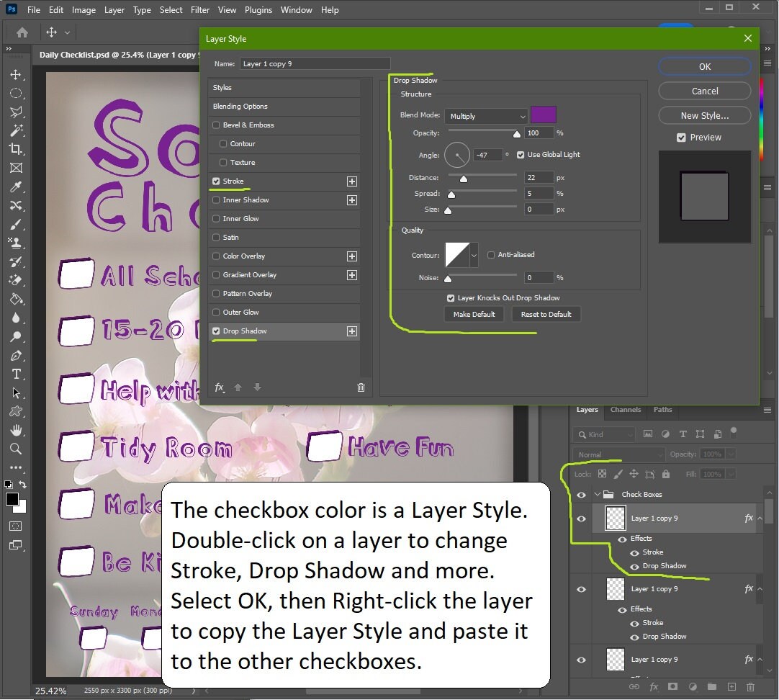Select the Zoom tool
The height and width of the screenshot is (700, 779).
[x=16, y=449]
